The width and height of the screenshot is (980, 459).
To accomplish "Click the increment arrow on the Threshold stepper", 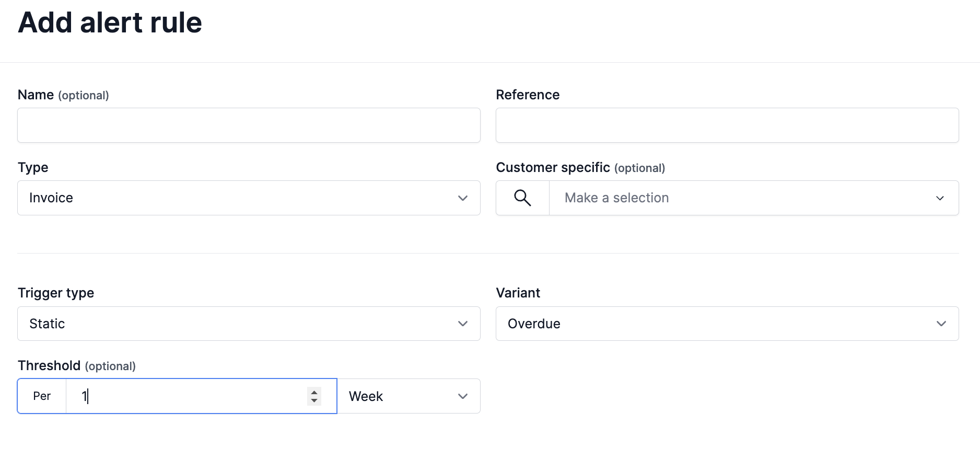I will tap(314, 392).
